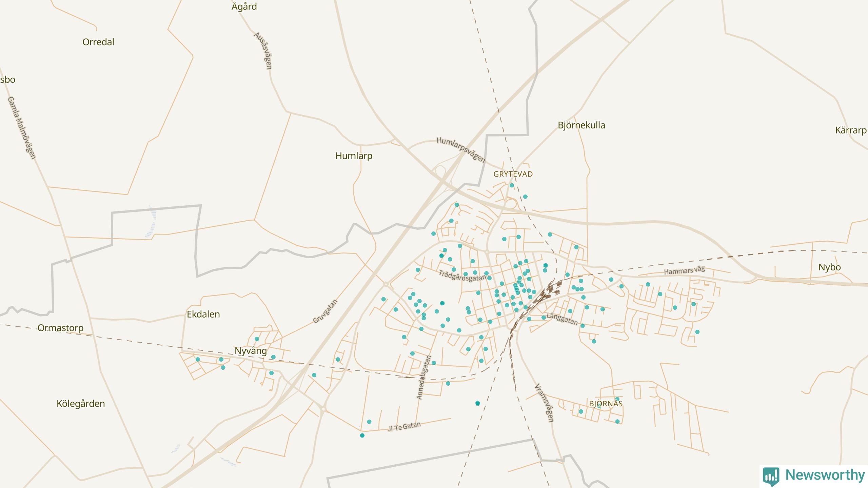Screen dimensions: 868x488
Task: Select the Ågård label
Action: coord(244,7)
